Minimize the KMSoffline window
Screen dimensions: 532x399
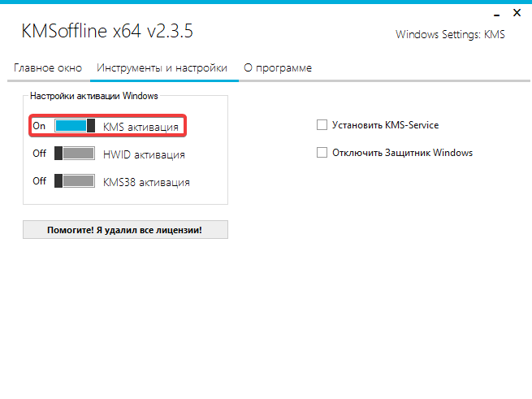(495, 14)
